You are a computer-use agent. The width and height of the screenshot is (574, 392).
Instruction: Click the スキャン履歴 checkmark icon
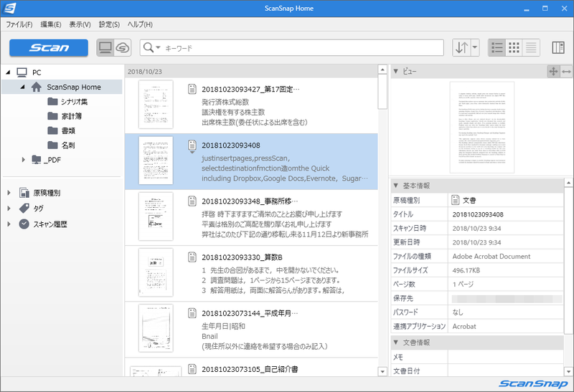point(24,224)
